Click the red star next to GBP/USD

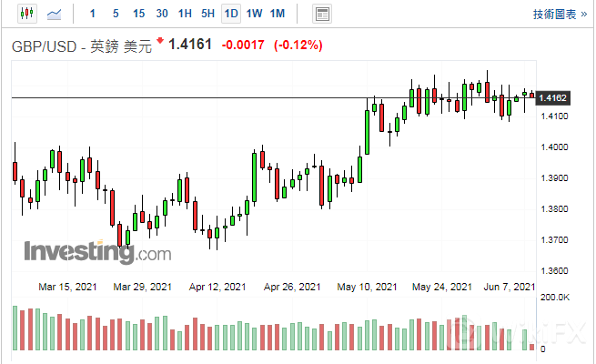point(160,41)
